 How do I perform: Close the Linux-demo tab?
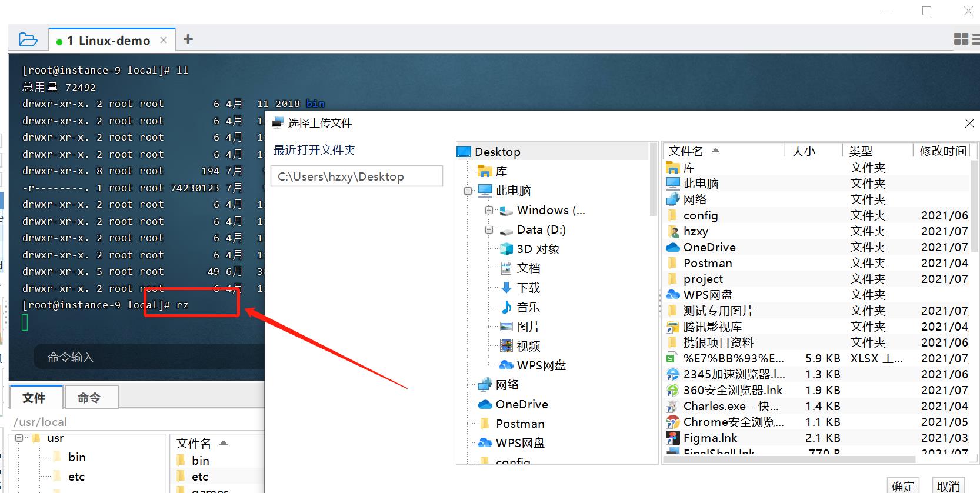tap(164, 40)
